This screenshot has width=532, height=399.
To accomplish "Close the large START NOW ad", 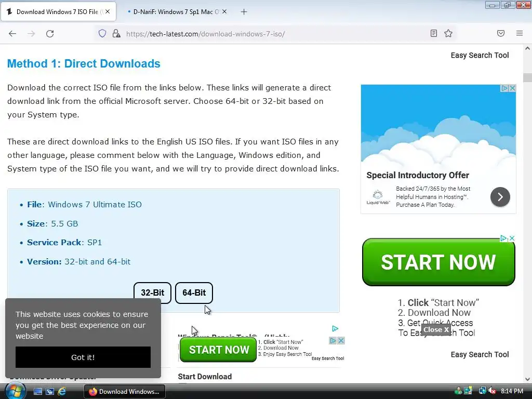I will (x=512, y=238).
